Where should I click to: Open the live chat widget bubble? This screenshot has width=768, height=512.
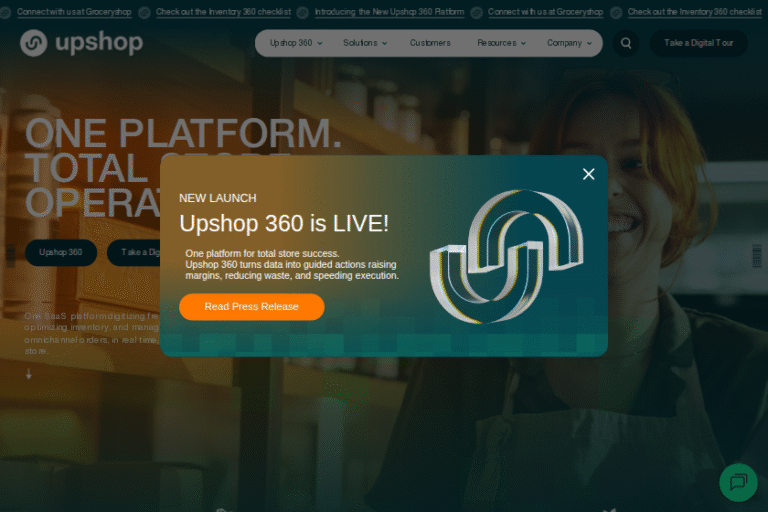click(738, 482)
